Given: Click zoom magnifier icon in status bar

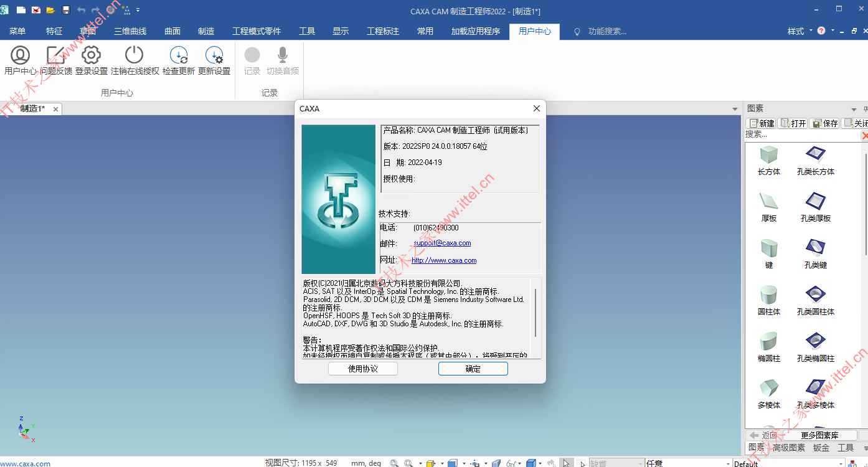Looking at the screenshot, I should point(395,463).
